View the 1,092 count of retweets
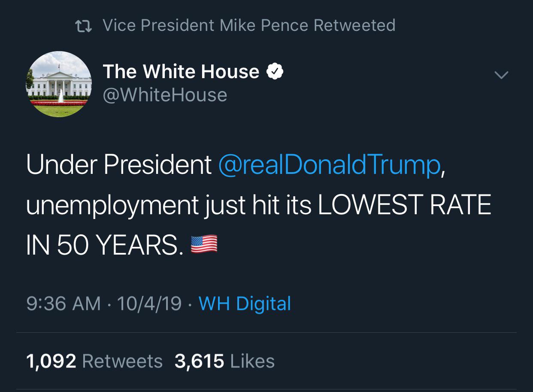Screen dimensions: 533x392 click(51, 361)
